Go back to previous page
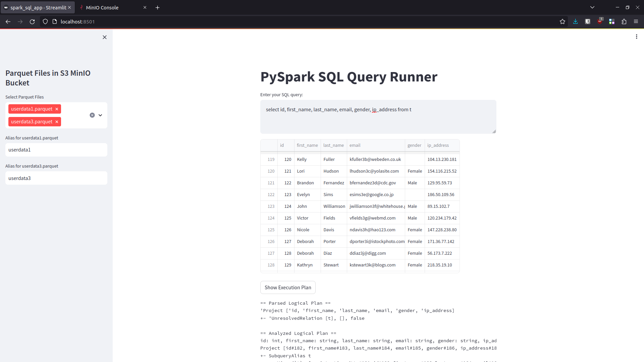Image resolution: width=644 pixels, height=362 pixels. (x=8, y=21)
